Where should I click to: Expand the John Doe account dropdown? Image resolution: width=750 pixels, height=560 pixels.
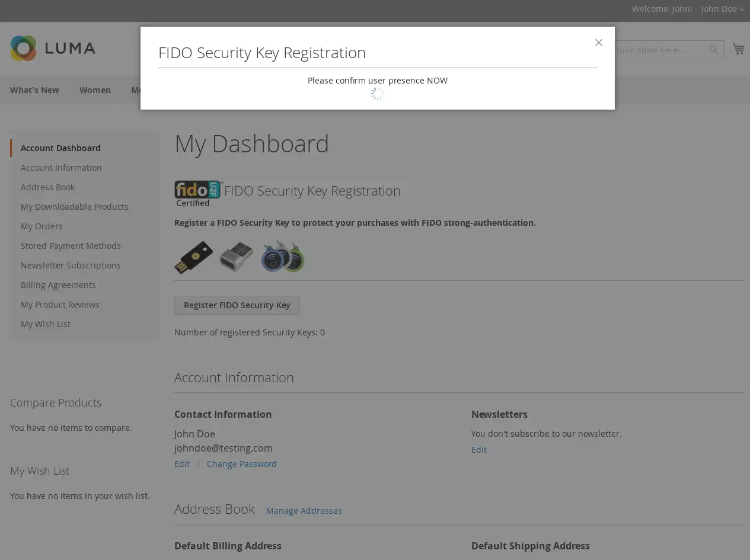pyautogui.click(x=722, y=9)
